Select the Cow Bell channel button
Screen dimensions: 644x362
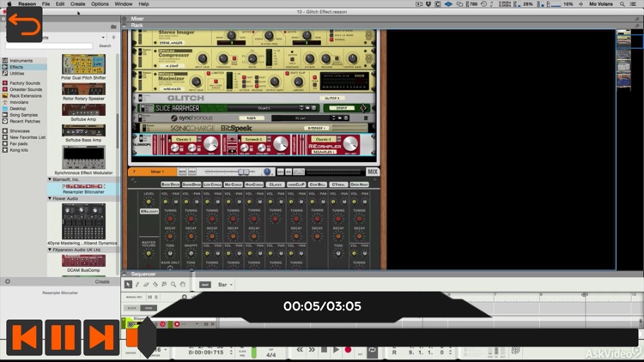click(317, 184)
